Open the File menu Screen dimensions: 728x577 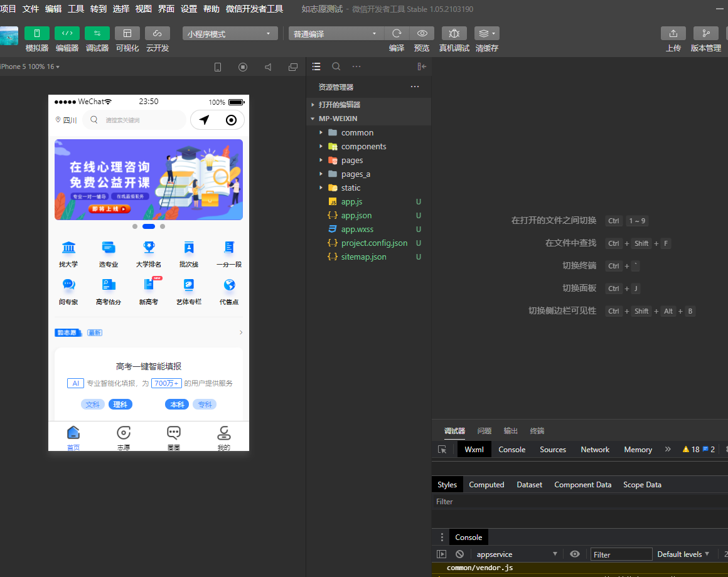click(31, 9)
